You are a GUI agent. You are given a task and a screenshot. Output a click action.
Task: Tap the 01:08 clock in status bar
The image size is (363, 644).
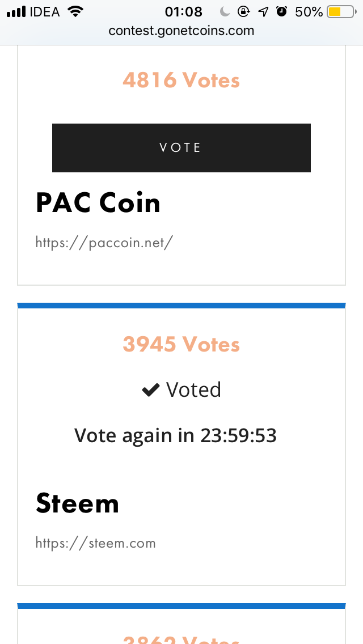[x=183, y=12]
